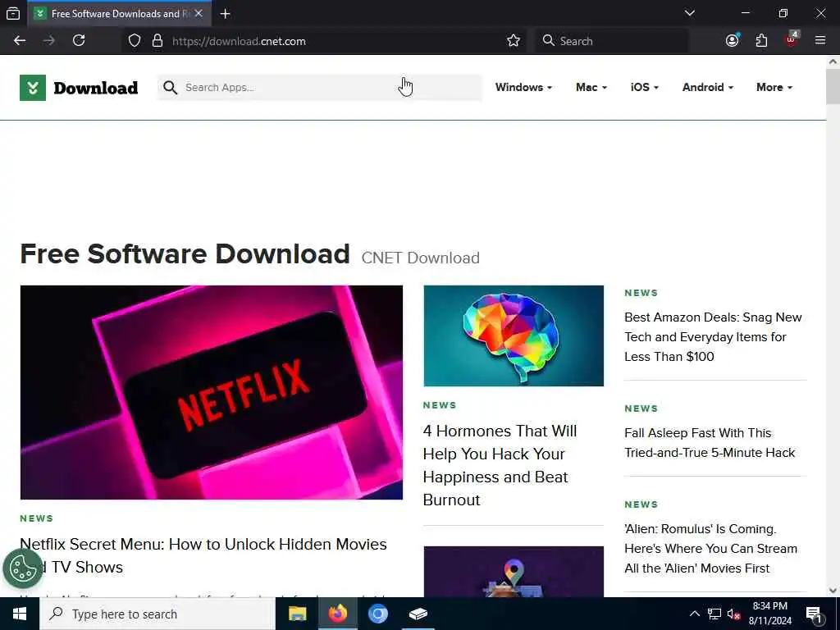Click the blue circular taskbar app icon
This screenshot has height=630, width=840.
click(x=377, y=614)
